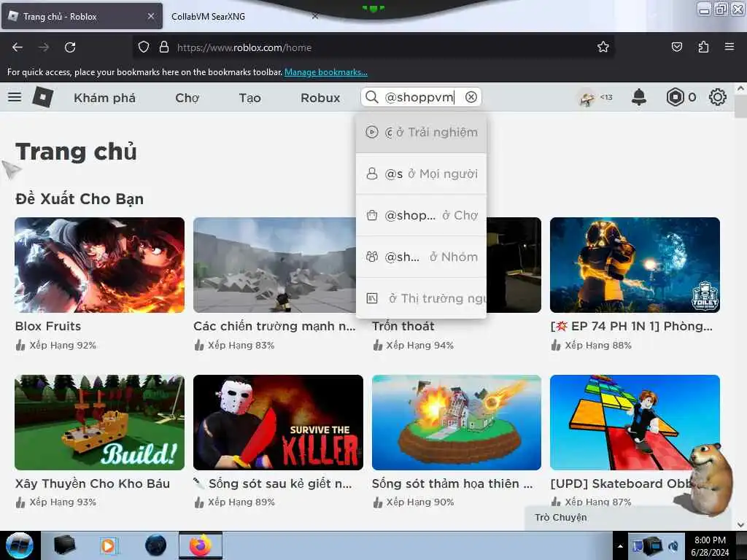Click the page scrollbar down arrow

pos(740,525)
